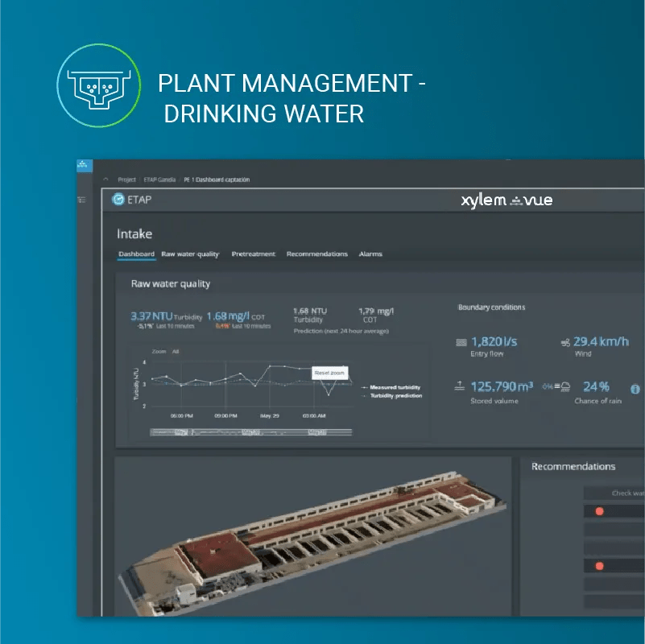Image resolution: width=645 pixels, height=644 pixels.
Task: Click the ETAP clock logo icon
Action: click(x=118, y=200)
